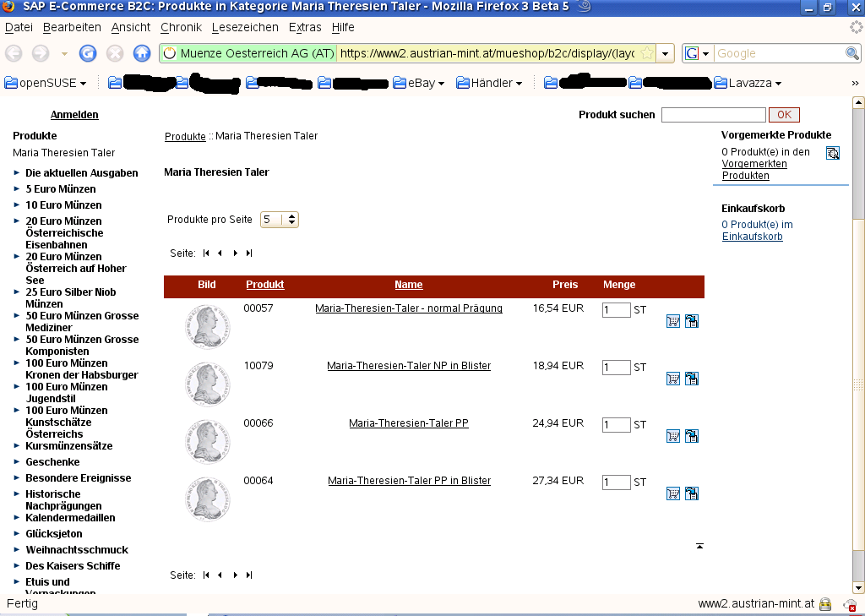Jump to first page in top pager
Screen dimensions: 865x616
point(206,253)
